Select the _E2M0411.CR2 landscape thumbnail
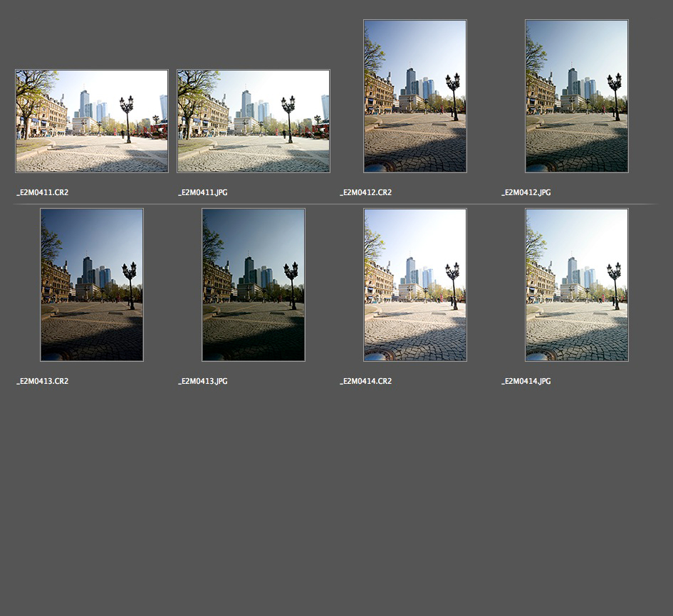Viewport: 673px width, 616px height. point(92,121)
